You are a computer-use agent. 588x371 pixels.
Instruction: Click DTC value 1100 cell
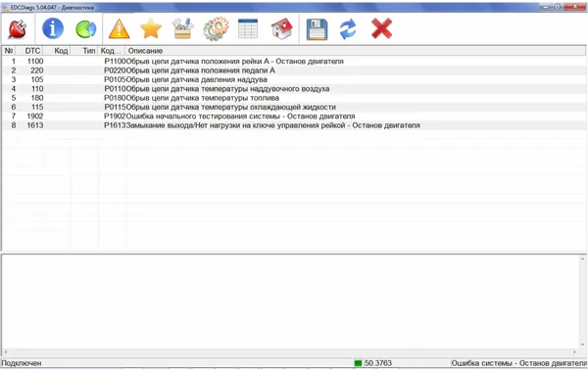(35, 61)
